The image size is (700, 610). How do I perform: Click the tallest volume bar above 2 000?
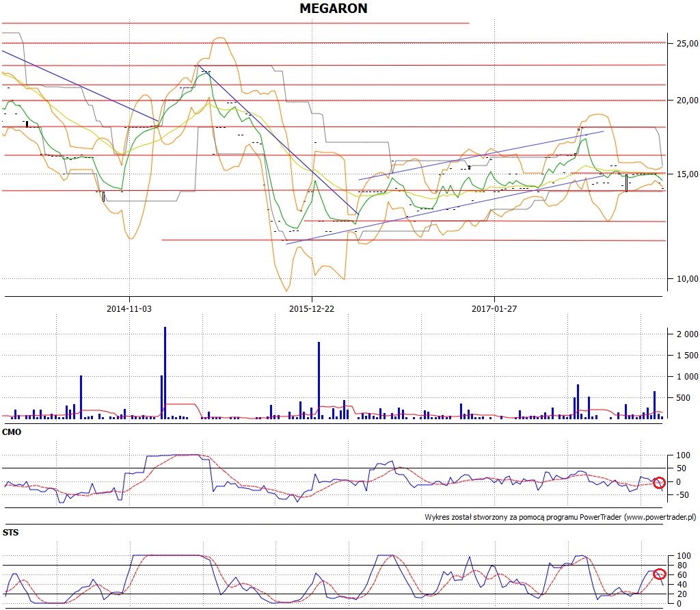165,373
